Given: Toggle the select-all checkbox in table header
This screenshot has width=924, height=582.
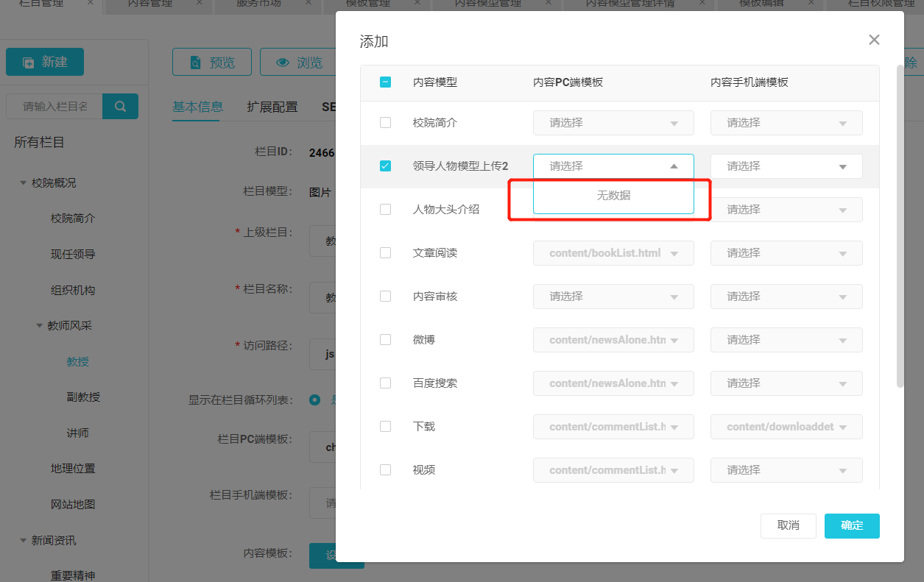Looking at the screenshot, I should pos(385,82).
